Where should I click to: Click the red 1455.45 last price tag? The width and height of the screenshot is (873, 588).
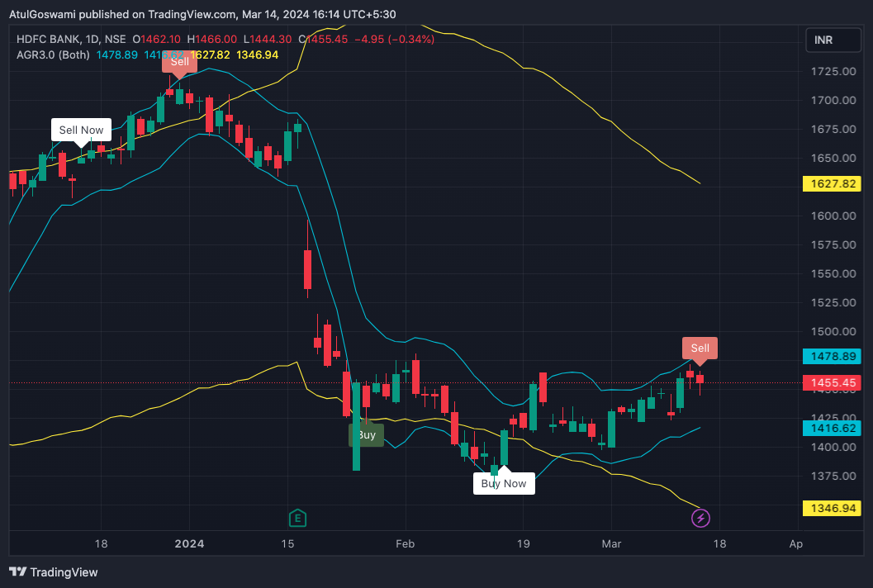(832, 382)
